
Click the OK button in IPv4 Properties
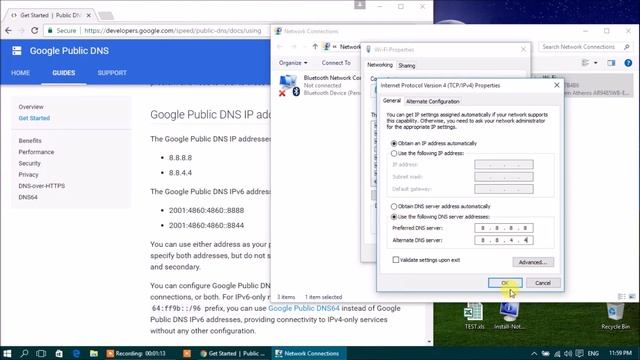pyautogui.click(x=505, y=283)
